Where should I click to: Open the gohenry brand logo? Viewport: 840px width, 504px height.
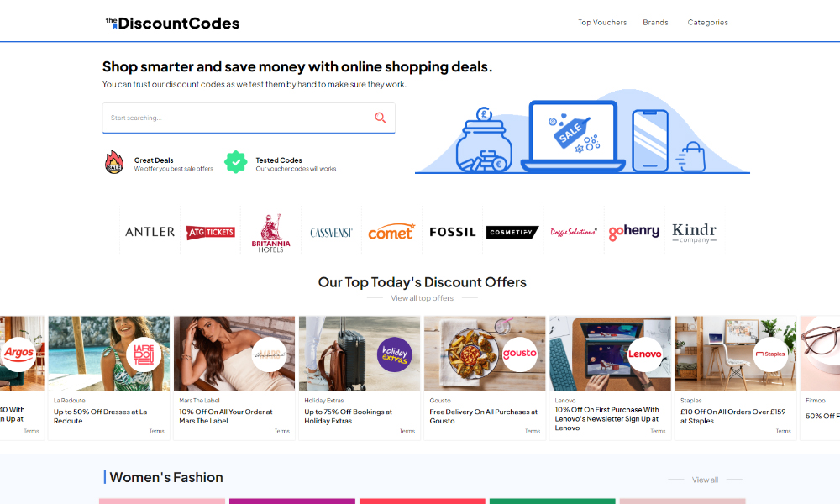pyautogui.click(x=633, y=232)
